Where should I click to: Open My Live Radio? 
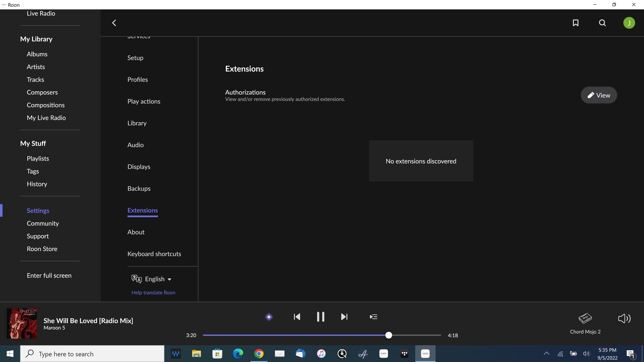pos(46,118)
